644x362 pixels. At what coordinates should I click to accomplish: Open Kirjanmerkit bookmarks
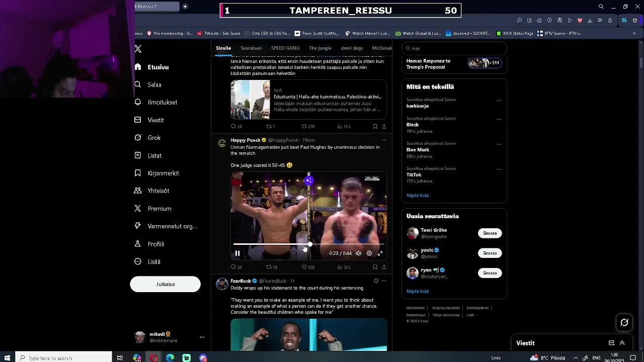(x=157, y=173)
